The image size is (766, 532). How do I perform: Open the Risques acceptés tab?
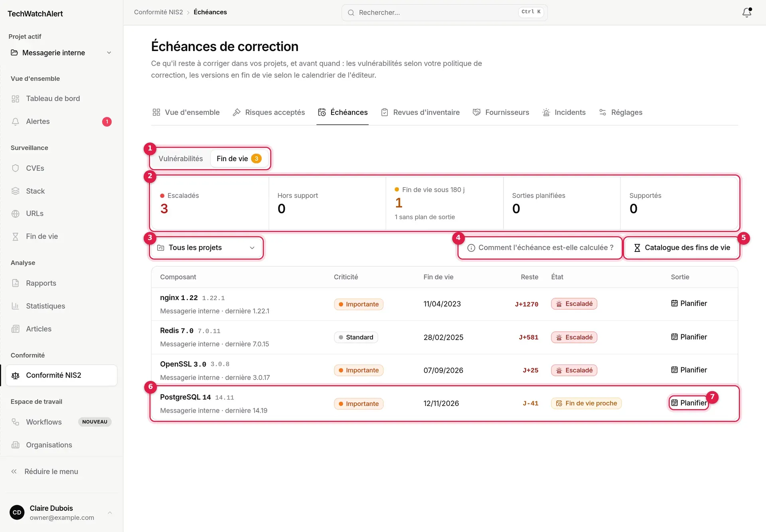[x=268, y=112]
